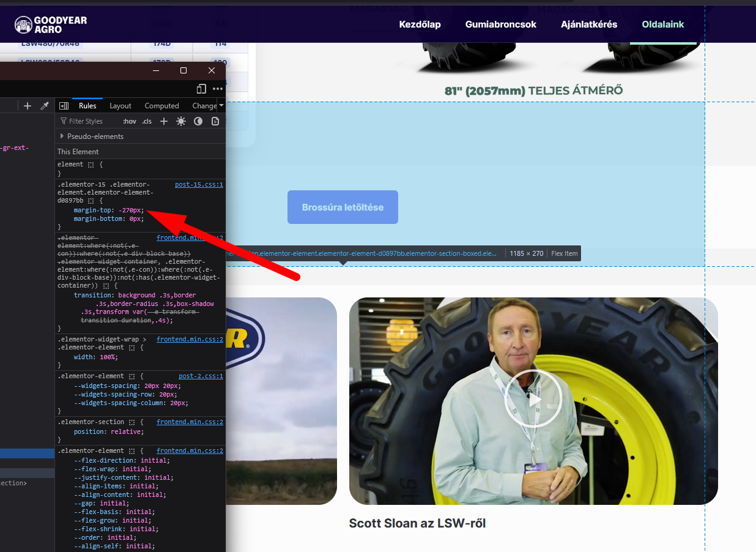Play the Scott Sloan video

pos(533,399)
